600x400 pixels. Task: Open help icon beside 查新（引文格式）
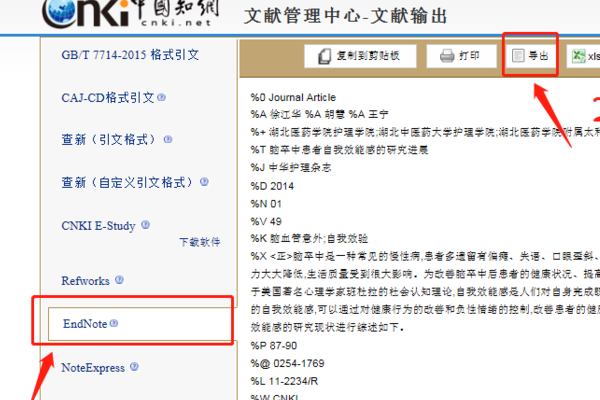pyautogui.click(x=168, y=139)
